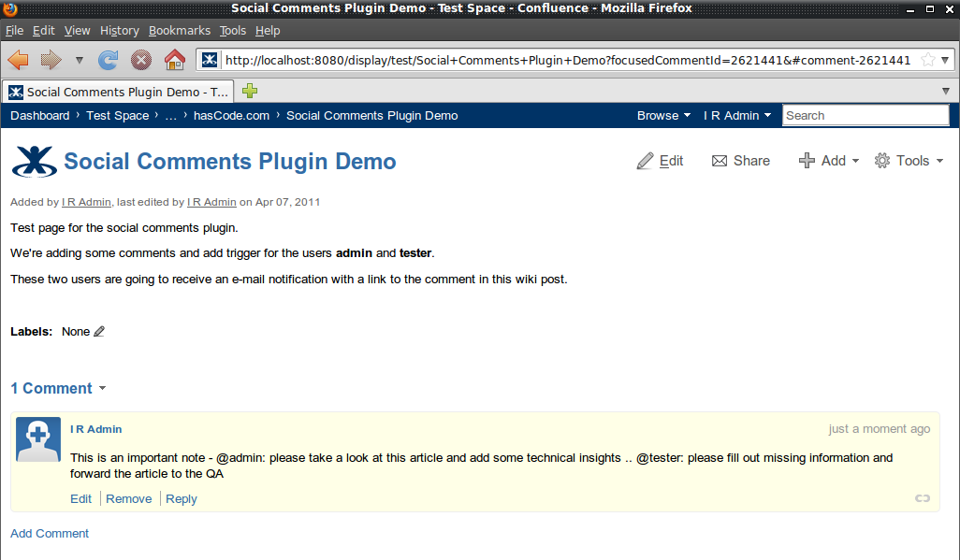Reload the page with the refresh icon
Screen dimensions: 960x560
[107, 59]
